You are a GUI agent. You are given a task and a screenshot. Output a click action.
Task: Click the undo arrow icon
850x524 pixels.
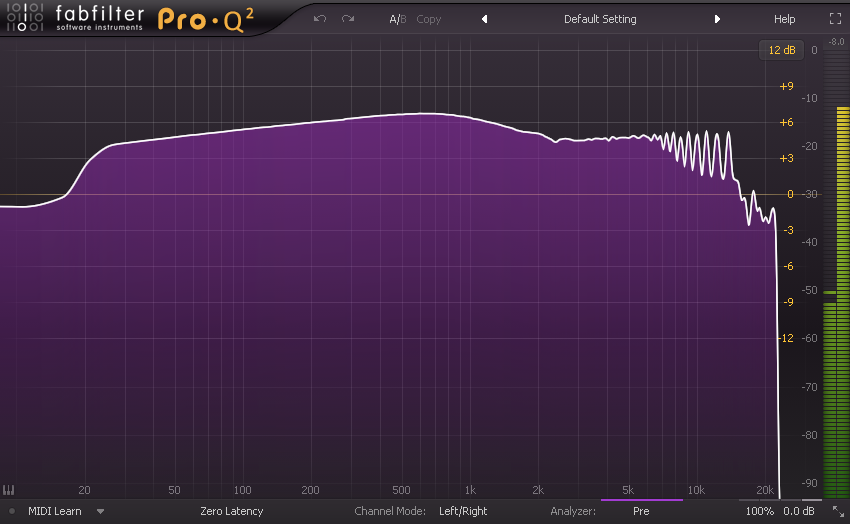point(320,19)
